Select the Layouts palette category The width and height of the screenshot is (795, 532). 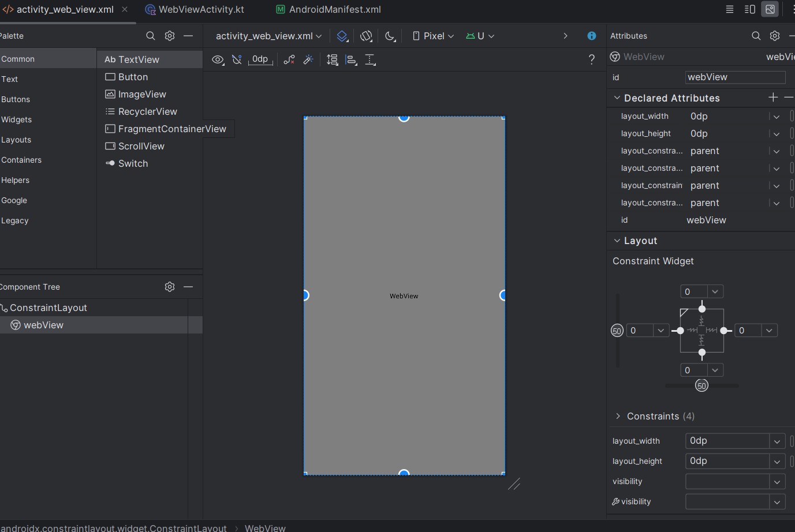tap(16, 140)
